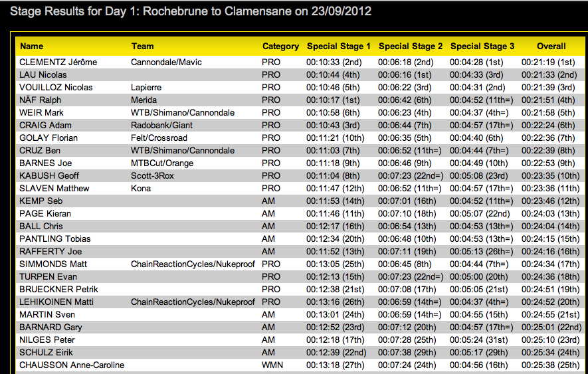The image size is (588, 374).
Task: Click the Special Stage 3 column header
Action: (x=482, y=47)
